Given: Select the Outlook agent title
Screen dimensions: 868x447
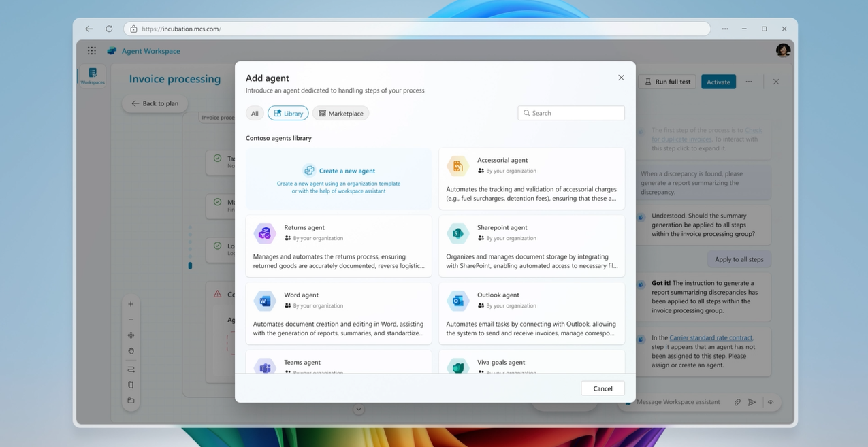Looking at the screenshot, I should (498, 295).
